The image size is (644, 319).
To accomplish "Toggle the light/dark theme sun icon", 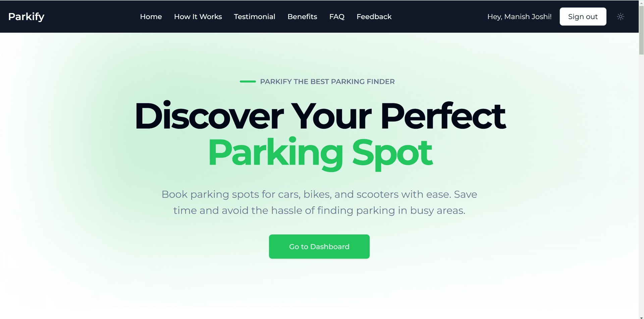I will pos(621,16).
